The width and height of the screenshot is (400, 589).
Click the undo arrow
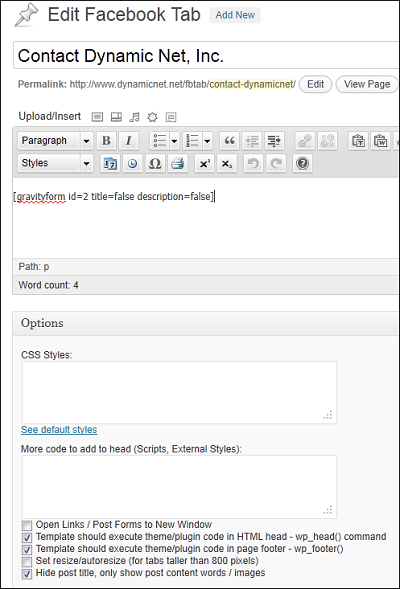[x=253, y=163]
